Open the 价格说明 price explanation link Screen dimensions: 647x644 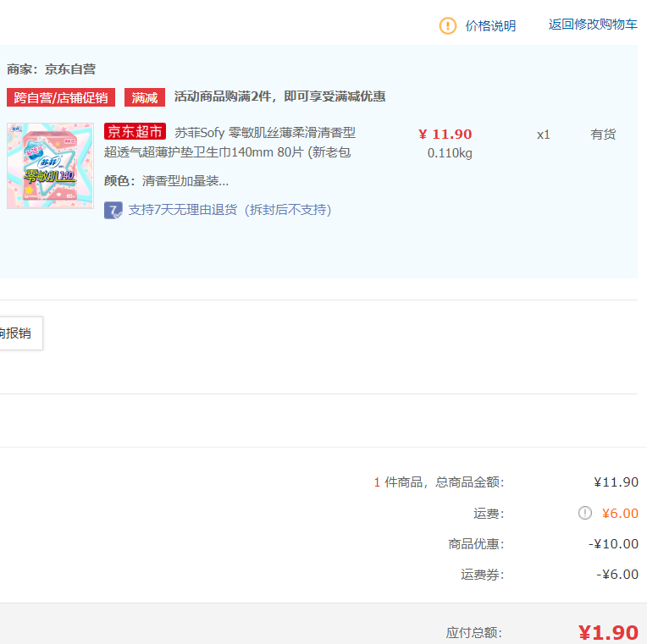tap(490, 25)
